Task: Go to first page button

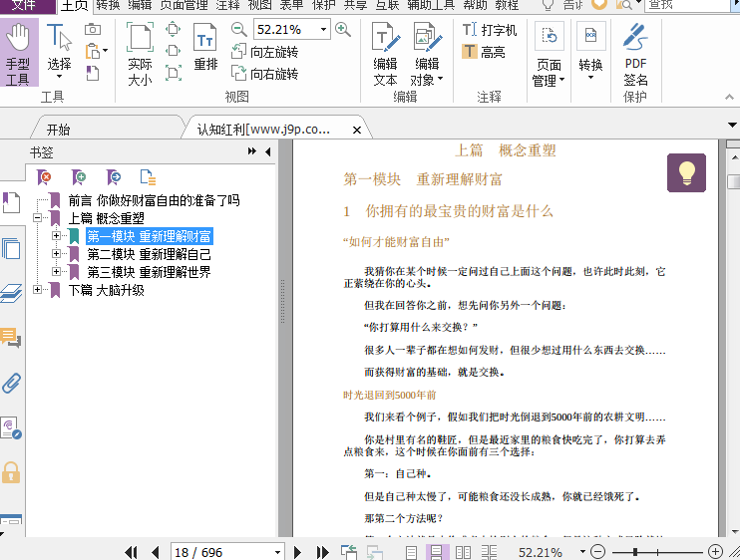Action: [x=132, y=552]
